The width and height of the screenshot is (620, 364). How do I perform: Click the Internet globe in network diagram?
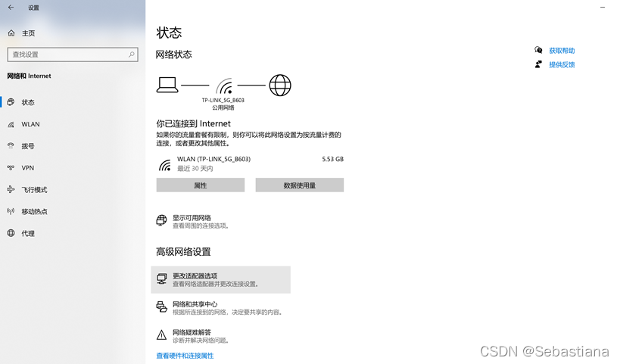[x=280, y=85]
